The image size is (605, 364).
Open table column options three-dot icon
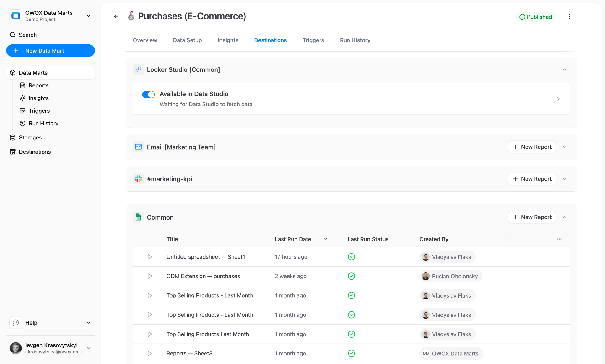(559, 239)
